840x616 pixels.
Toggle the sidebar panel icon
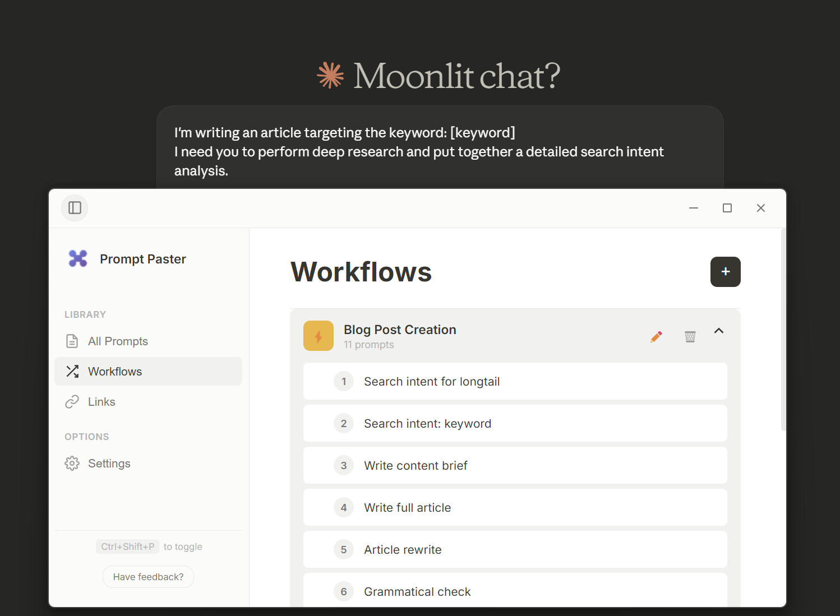pos(75,208)
